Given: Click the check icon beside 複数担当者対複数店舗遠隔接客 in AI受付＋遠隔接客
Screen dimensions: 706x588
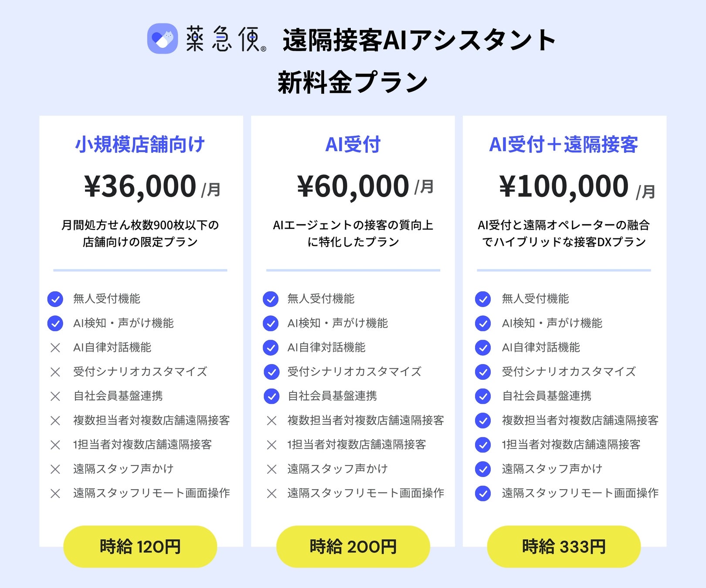Looking at the screenshot, I should (x=483, y=420).
